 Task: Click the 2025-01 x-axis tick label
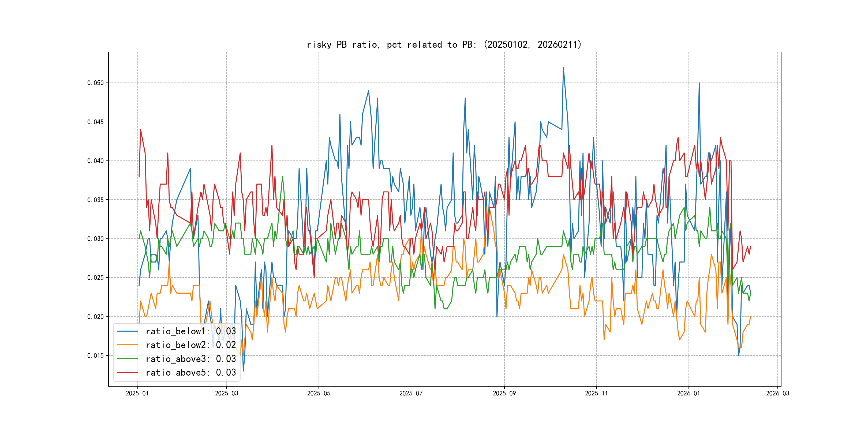[137, 393]
